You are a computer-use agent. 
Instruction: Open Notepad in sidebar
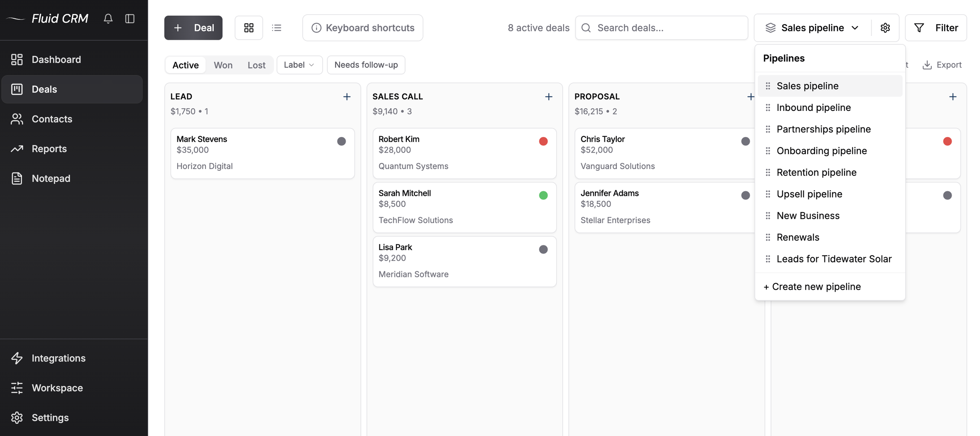[x=72, y=178]
